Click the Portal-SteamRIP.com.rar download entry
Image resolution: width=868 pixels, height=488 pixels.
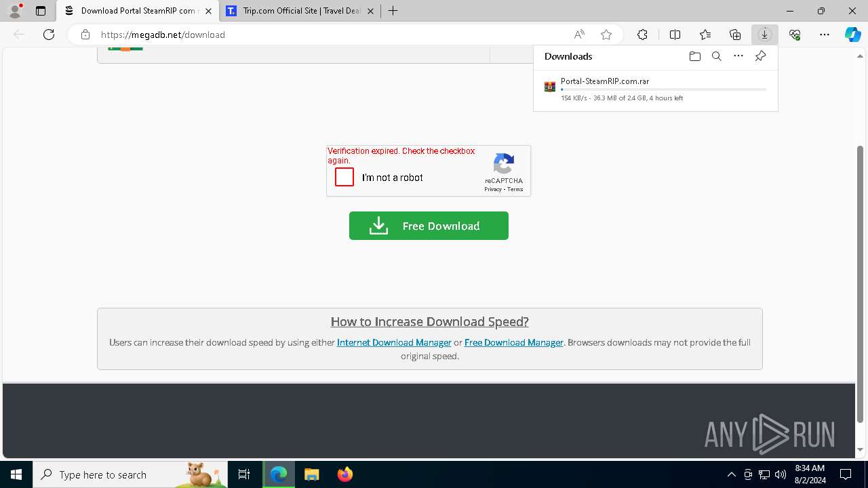pyautogui.click(x=656, y=89)
